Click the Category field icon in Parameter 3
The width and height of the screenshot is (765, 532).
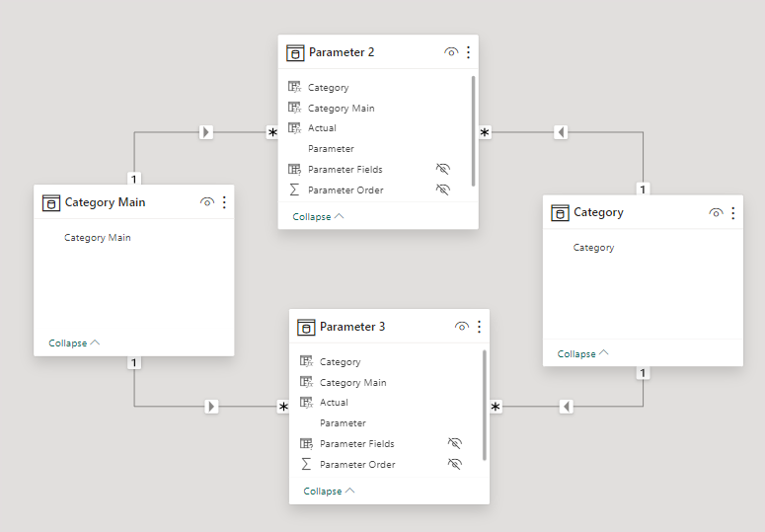pos(306,362)
